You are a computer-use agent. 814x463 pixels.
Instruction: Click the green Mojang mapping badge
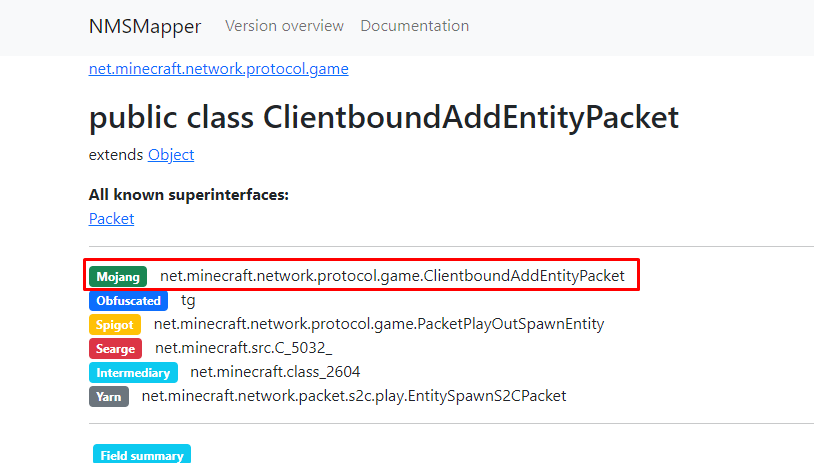tap(118, 277)
